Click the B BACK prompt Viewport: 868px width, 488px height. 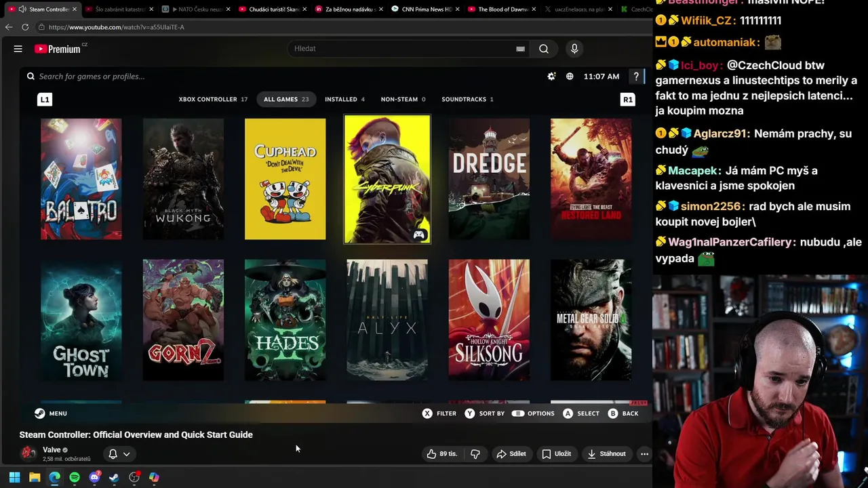click(623, 413)
